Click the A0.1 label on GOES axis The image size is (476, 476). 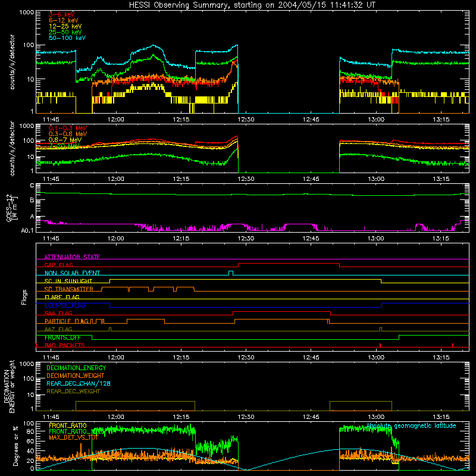[27, 230]
